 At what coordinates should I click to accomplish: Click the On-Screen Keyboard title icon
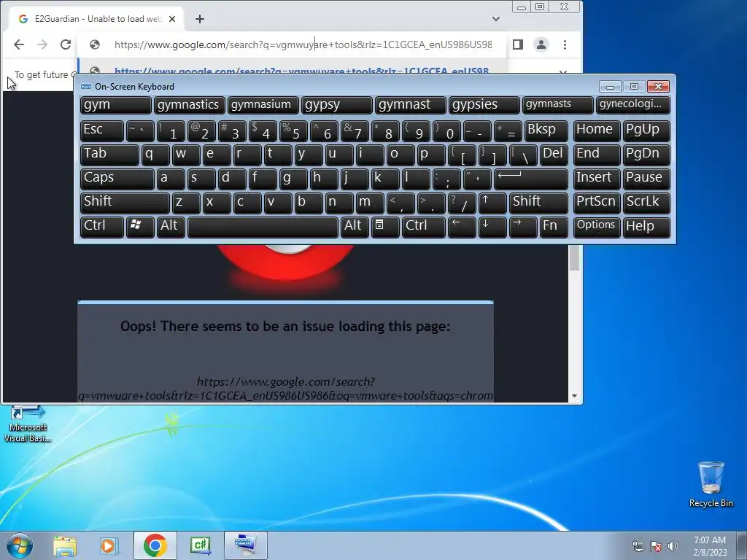[86, 86]
